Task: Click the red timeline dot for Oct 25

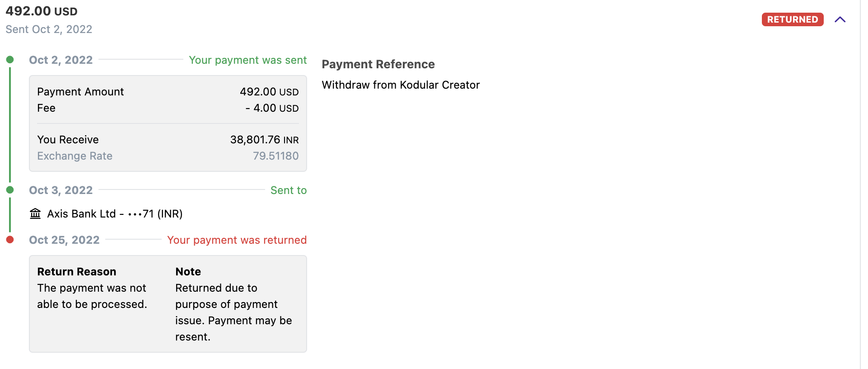Action: [10, 240]
